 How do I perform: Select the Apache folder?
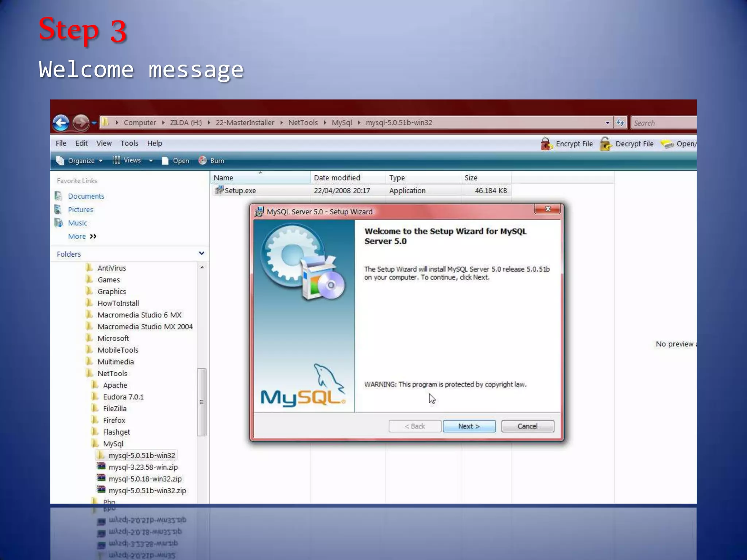pyautogui.click(x=115, y=385)
